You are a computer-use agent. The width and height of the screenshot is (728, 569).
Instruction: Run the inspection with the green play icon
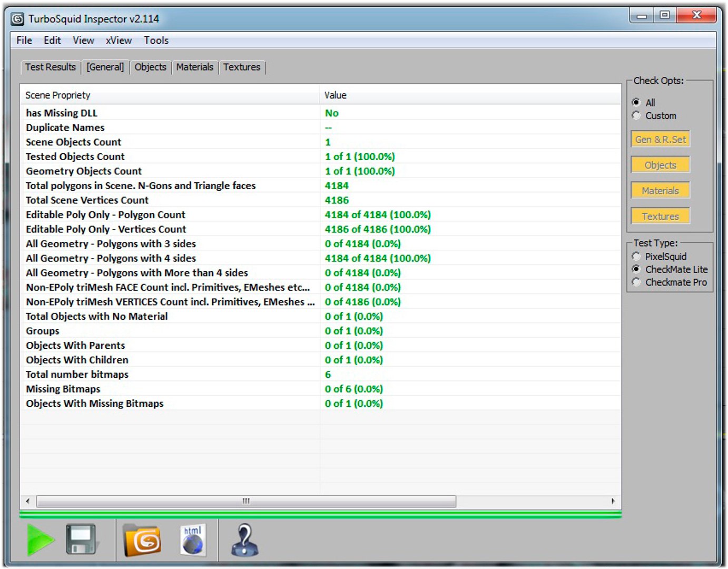pos(41,540)
